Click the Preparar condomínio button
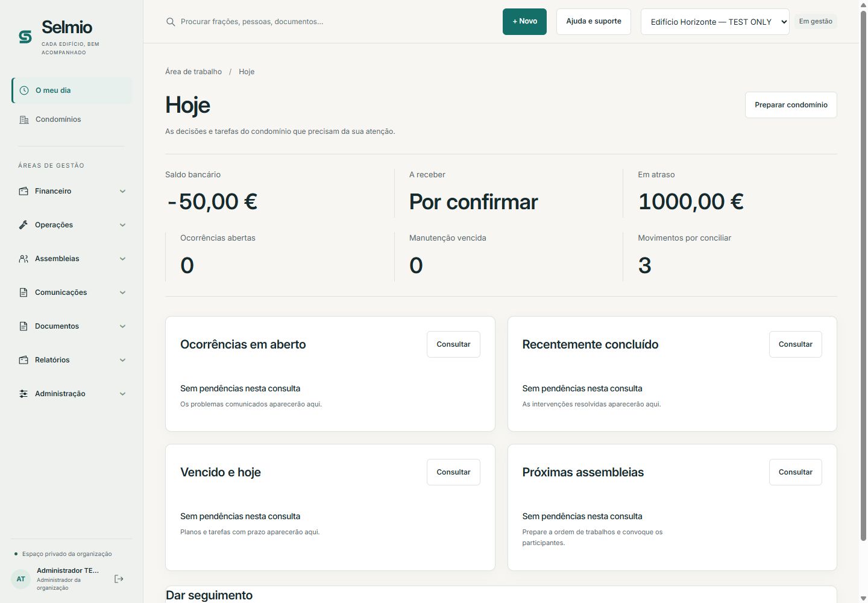Viewport: 868px width, 603px height. click(791, 105)
